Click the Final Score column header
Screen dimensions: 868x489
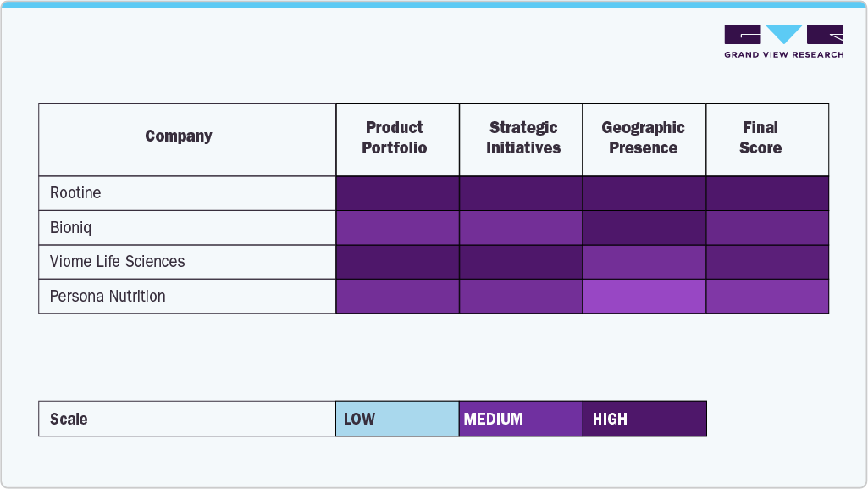(x=760, y=138)
